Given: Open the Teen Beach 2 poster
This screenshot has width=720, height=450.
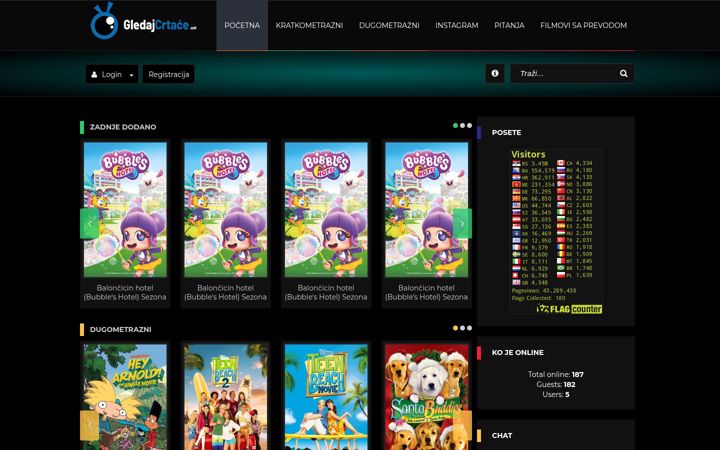Looking at the screenshot, I should pos(225,397).
